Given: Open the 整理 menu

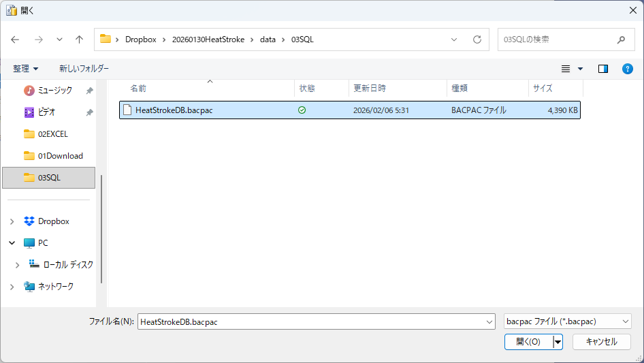Looking at the screenshot, I should pos(25,69).
